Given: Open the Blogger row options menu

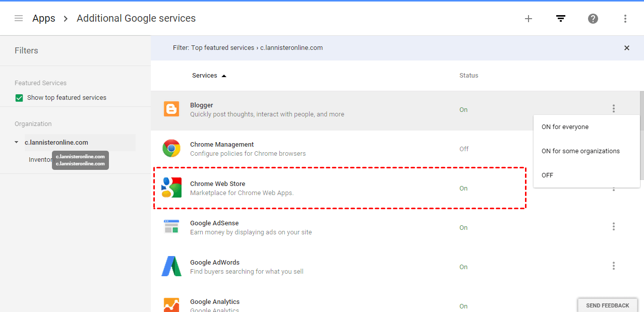Looking at the screenshot, I should click(x=614, y=108).
